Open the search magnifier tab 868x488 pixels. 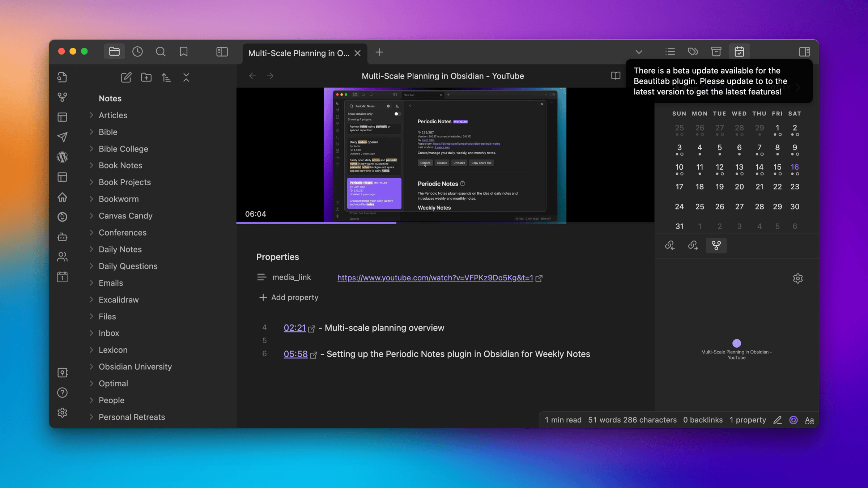click(x=161, y=52)
